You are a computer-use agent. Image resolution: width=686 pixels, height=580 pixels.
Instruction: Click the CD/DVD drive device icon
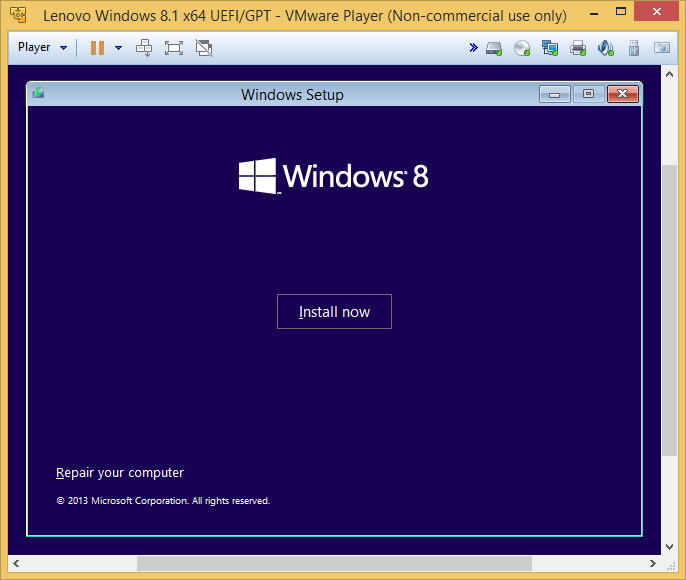(x=522, y=48)
